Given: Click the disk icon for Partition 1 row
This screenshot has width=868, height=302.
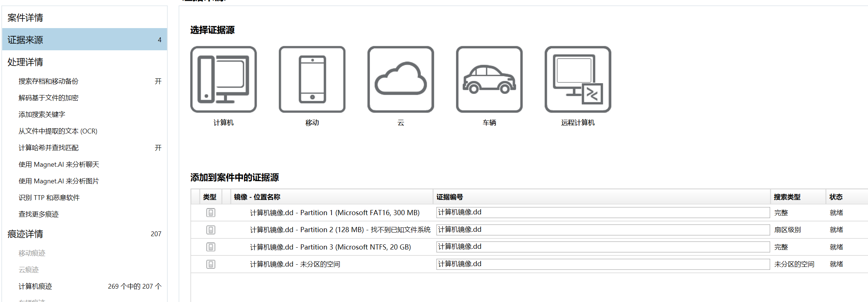Looking at the screenshot, I should click(211, 213).
